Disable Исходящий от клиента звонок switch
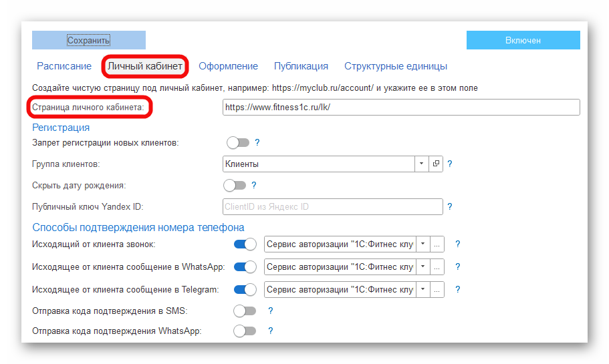The image size is (609, 364). coord(245,244)
